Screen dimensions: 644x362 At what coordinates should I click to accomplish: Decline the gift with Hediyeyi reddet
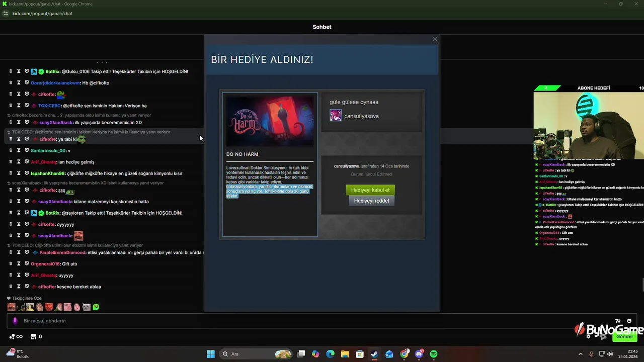[371, 201]
